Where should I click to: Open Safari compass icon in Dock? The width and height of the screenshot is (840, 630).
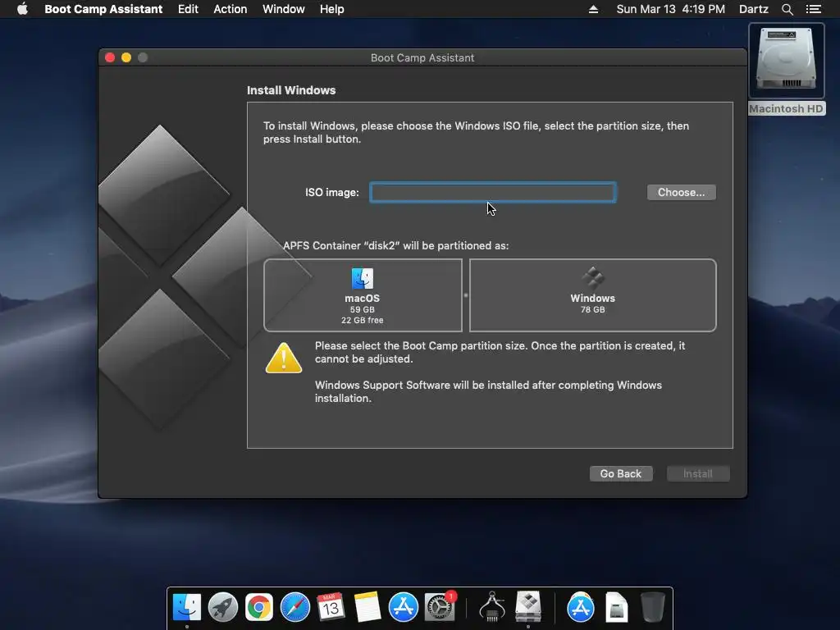tap(295, 607)
